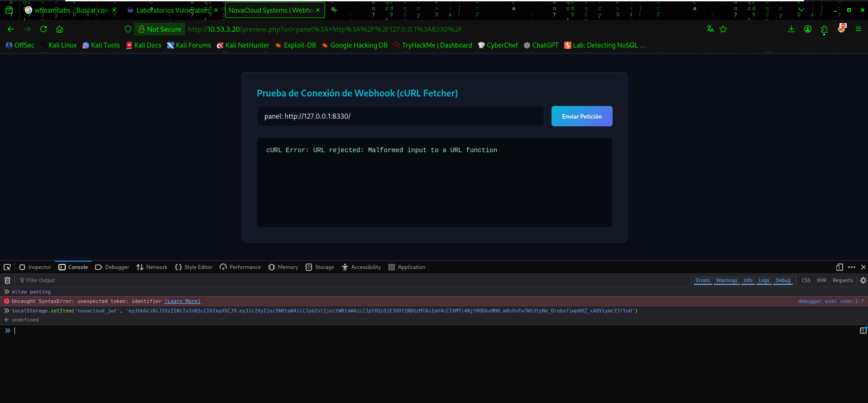Image resolution: width=868 pixels, height=403 pixels.
Task: Reload the current page
Action: coord(43,29)
